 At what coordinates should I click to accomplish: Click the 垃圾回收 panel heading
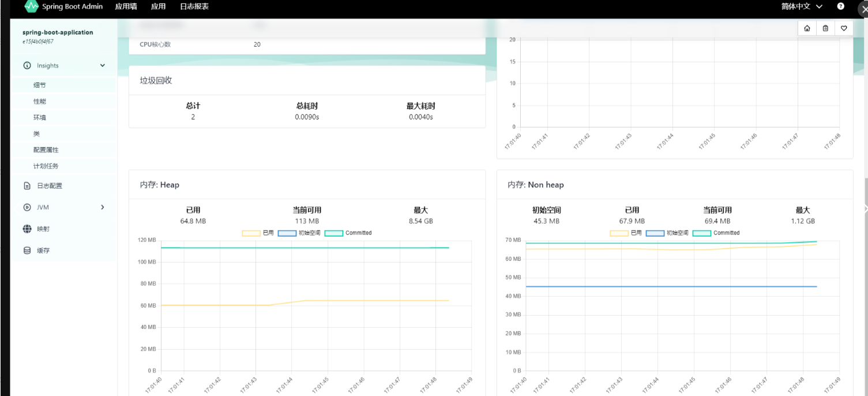point(156,80)
